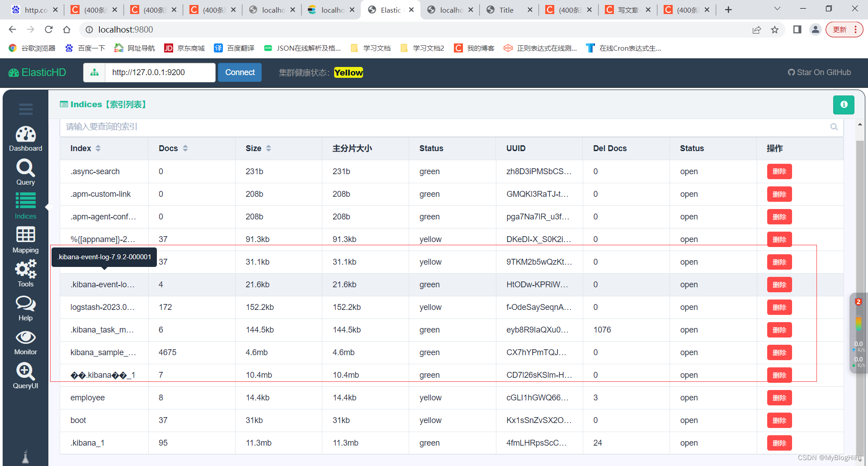The width and height of the screenshot is (868, 466).
Task: Open browser tab search chevron
Action: pyautogui.click(x=777, y=9)
